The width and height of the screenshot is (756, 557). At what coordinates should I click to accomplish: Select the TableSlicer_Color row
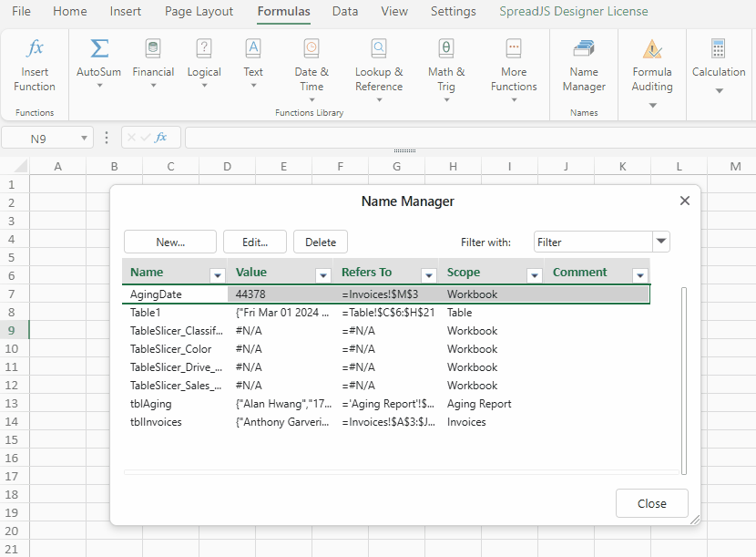tap(385, 349)
